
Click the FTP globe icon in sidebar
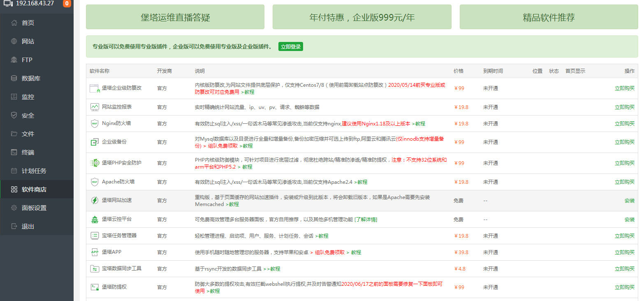pyautogui.click(x=14, y=60)
